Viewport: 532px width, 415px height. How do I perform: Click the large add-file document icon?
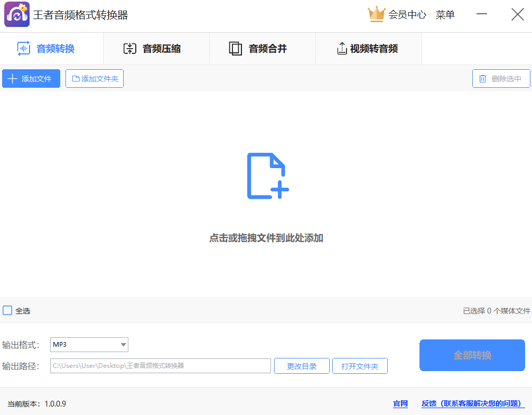point(268,176)
